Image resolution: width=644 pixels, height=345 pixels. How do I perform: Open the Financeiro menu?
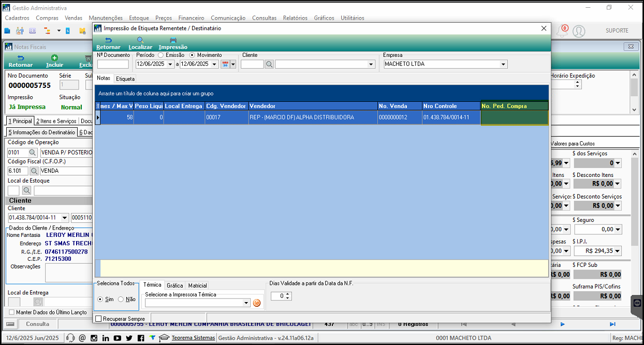tap(192, 18)
